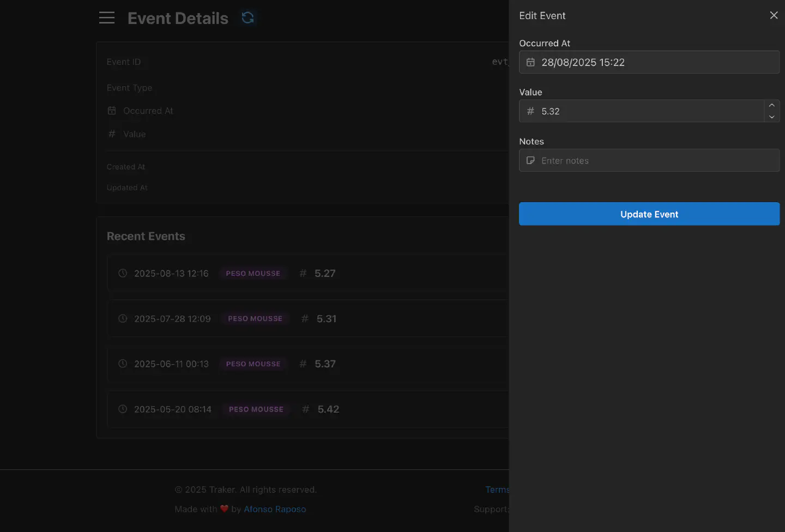
Task: Click the date 2025-08-13 12:16
Action: pos(171,273)
